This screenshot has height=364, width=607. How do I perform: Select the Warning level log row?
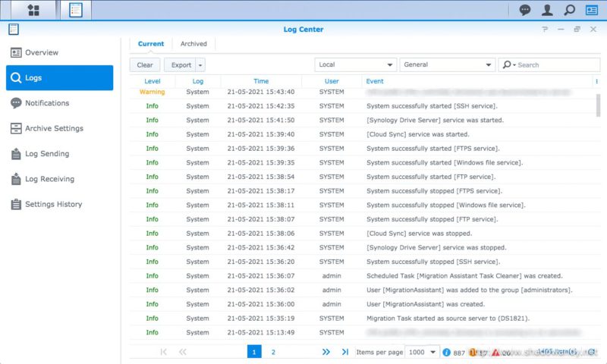[363, 92]
